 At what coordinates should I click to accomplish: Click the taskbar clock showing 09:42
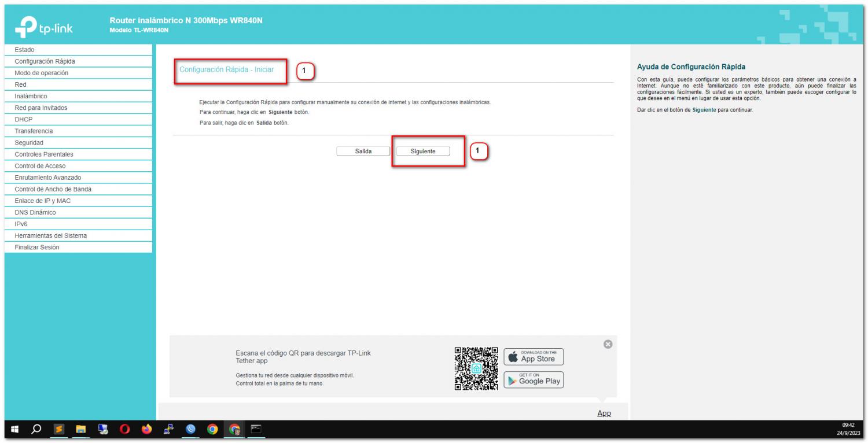click(849, 425)
